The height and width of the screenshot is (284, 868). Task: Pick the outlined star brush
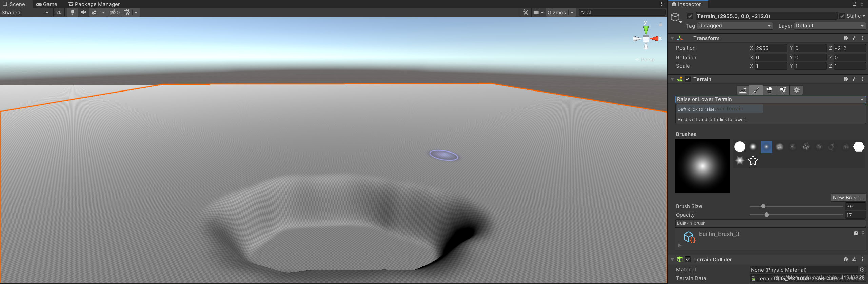pyautogui.click(x=753, y=161)
